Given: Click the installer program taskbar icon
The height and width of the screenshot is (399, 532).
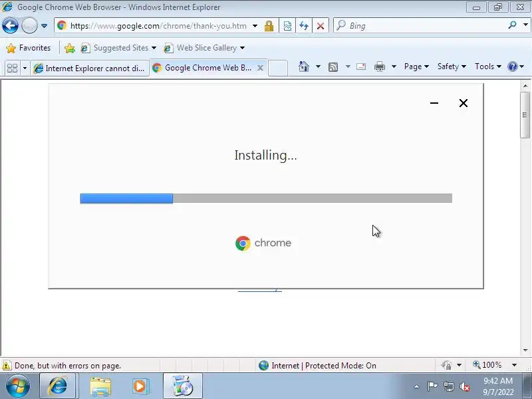Looking at the screenshot, I should click(182, 386).
